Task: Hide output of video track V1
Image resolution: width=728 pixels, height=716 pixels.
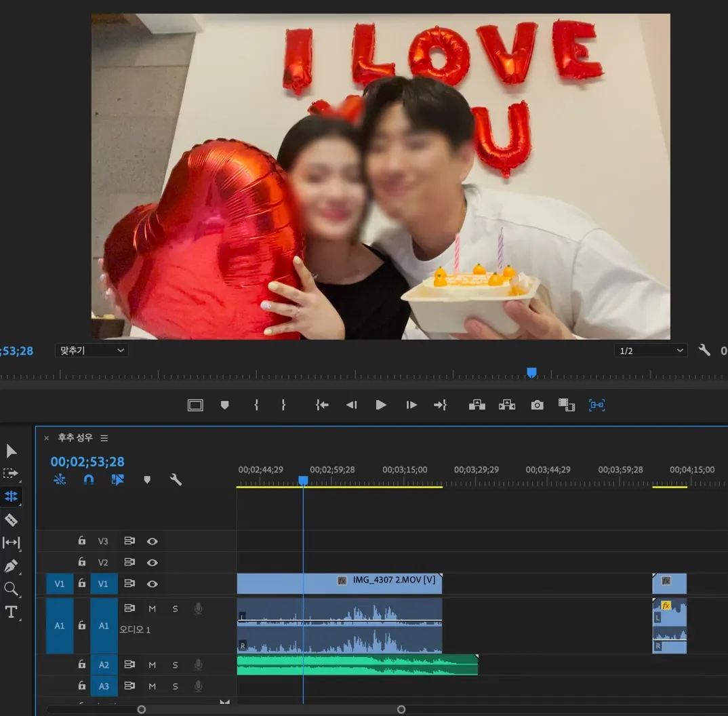Action: 153,584
